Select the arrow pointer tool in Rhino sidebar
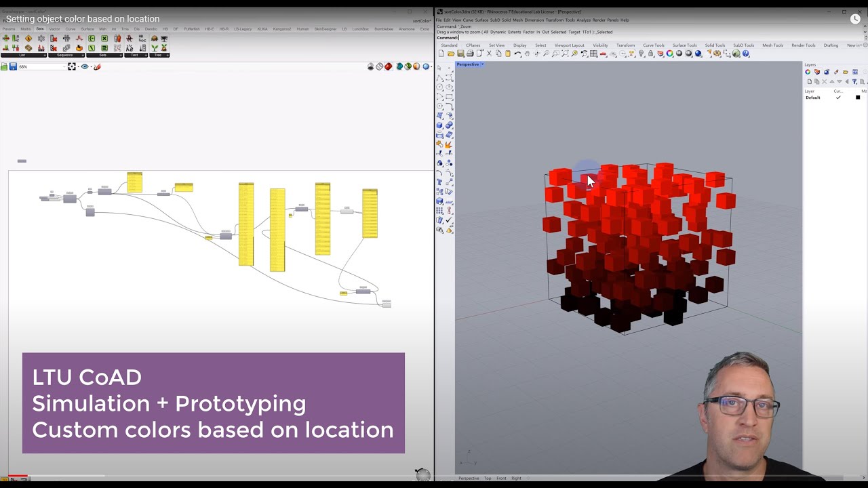Image resolution: width=868 pixels, height=488 pixels. click(439, 68)
